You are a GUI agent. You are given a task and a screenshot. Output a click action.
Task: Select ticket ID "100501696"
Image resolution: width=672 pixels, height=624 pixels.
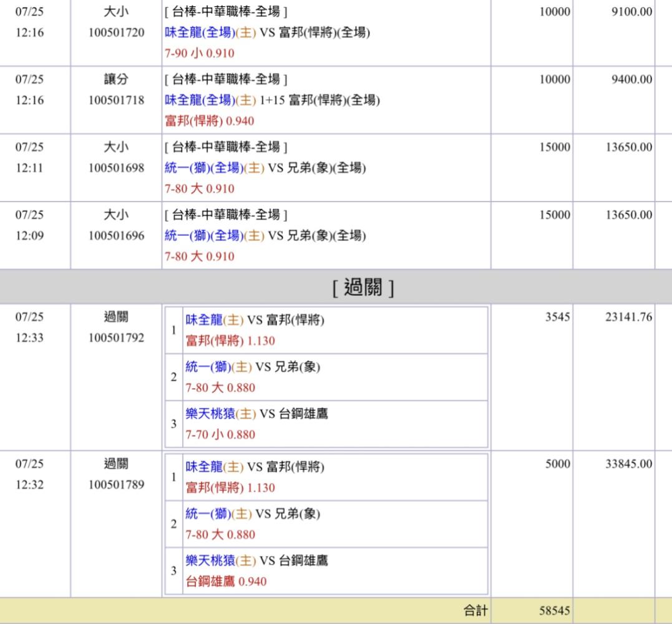116,236
